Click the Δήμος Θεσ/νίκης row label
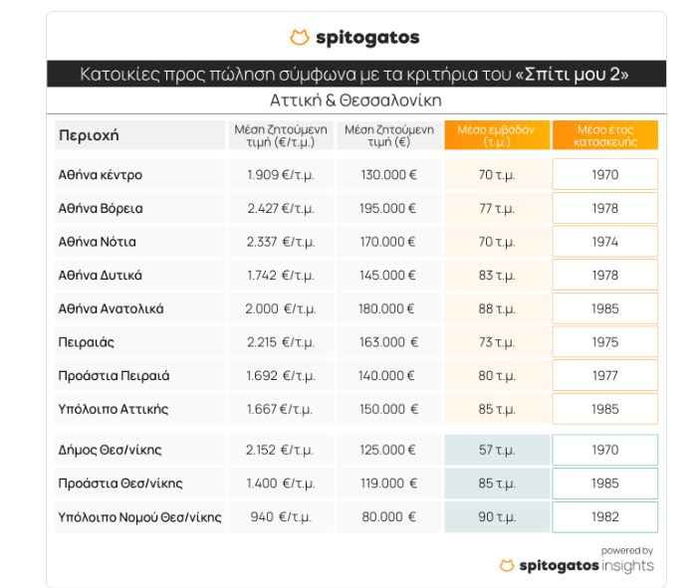This screenshot has width=700, height=588. click(x=111, y=450)
